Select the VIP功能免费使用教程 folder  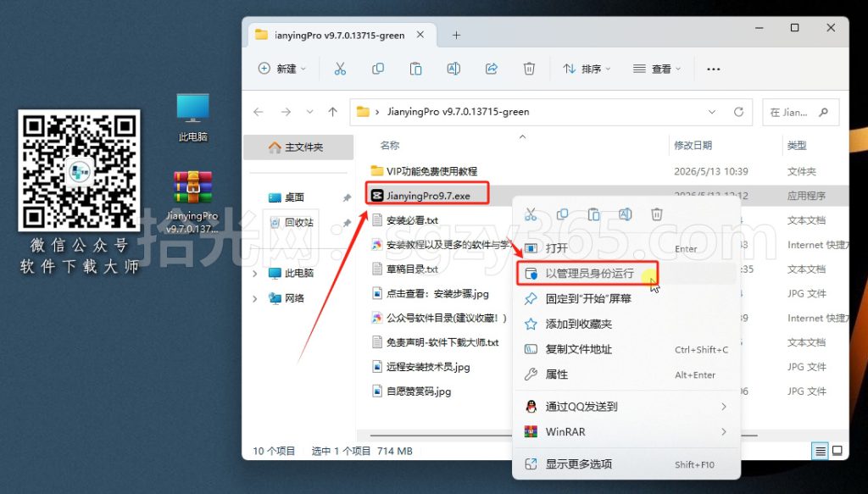431,171
